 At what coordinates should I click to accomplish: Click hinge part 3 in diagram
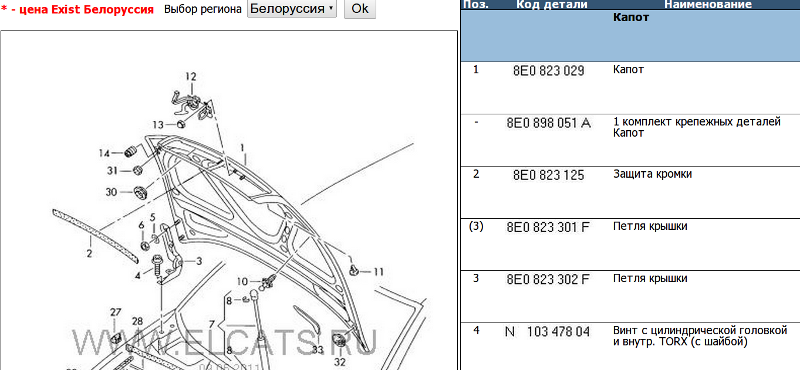170,253
